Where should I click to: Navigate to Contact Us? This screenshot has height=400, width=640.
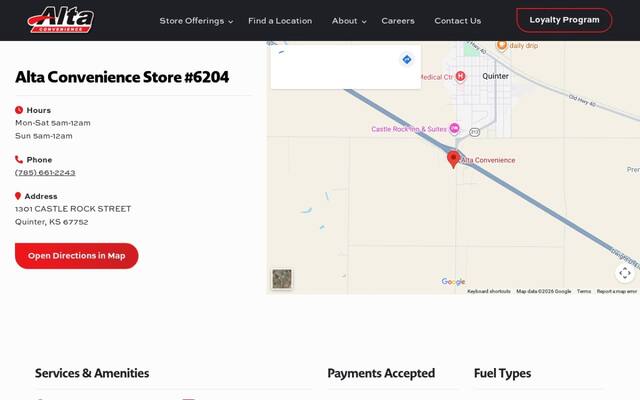click(458, 21)
